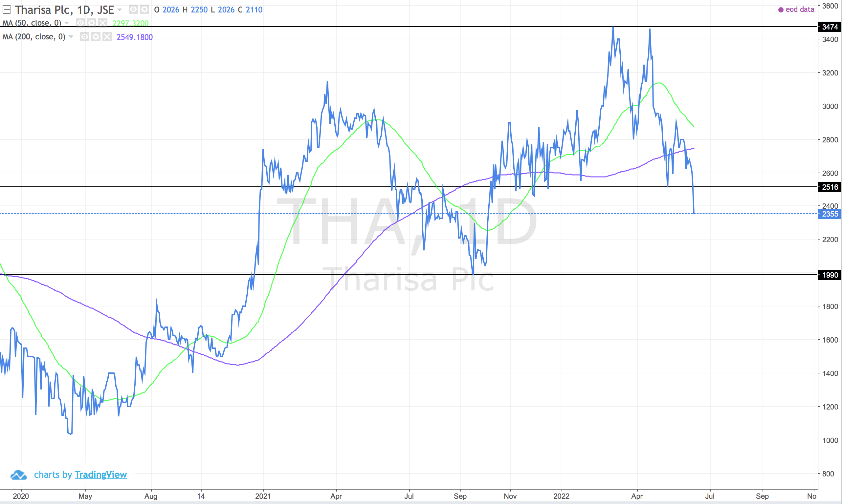
Task: Remove the MA 50 indicator with X
Action: point(102,23)
